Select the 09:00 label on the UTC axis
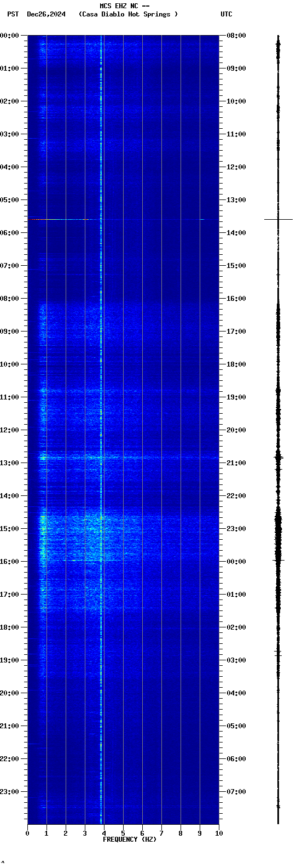 pos(236,68)
